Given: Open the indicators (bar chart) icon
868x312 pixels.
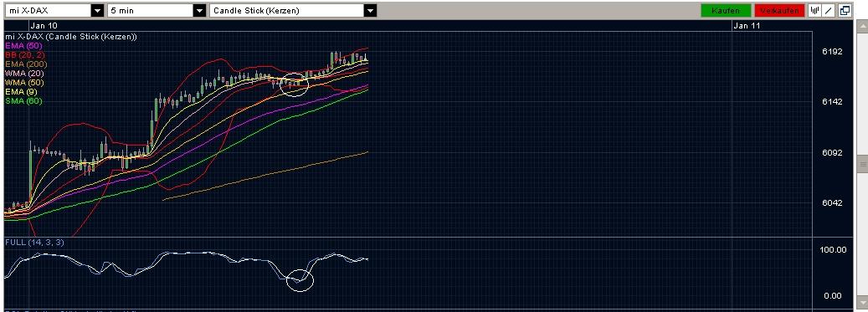Looking at the screenshot, I should tap(815, 11).
